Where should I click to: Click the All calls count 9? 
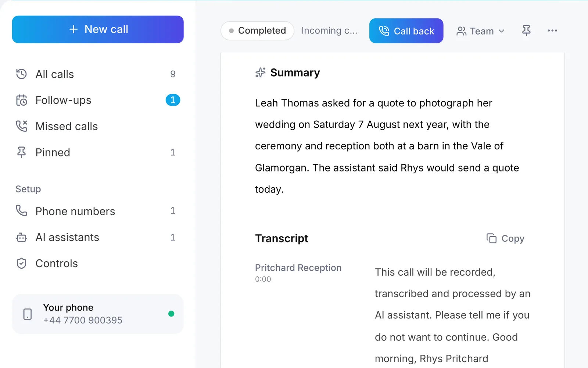(x=173, y=74)
